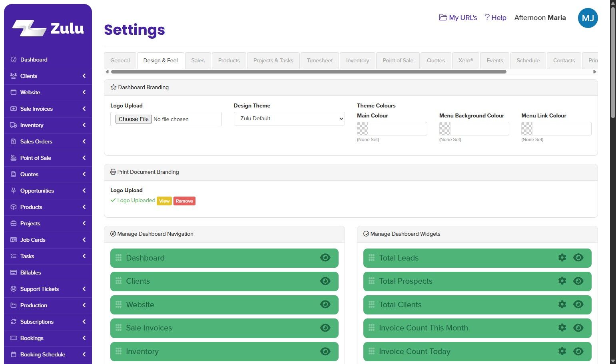The image size is (616, 364).
Task: Toggle visibility of Total Leads widget
Action: tap(578, 258)
